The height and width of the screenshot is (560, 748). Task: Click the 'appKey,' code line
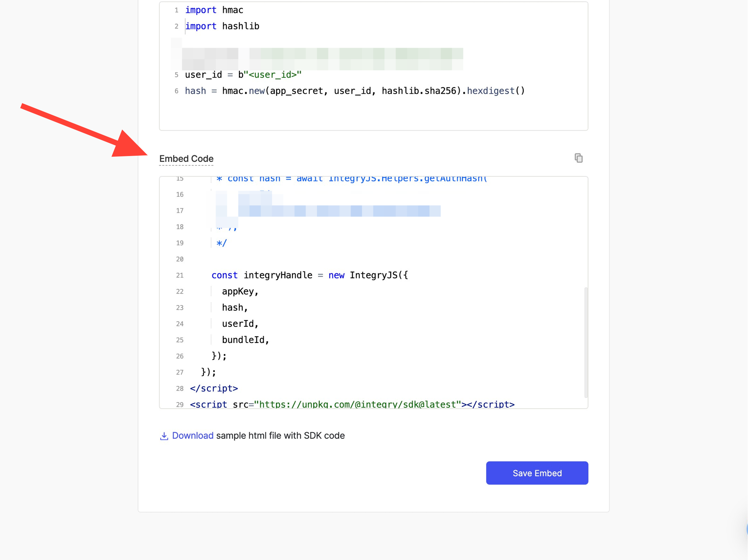coord(240,291)
